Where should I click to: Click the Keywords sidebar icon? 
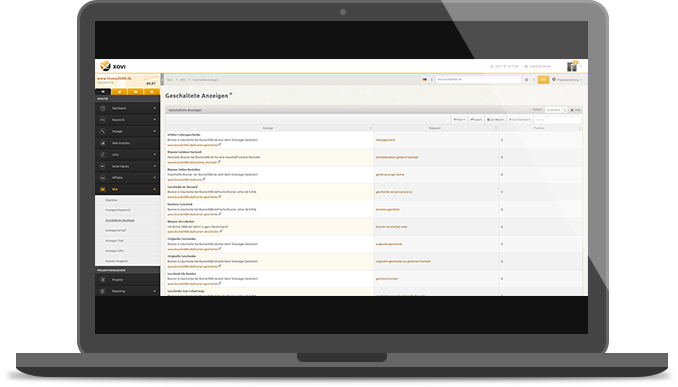103,120
